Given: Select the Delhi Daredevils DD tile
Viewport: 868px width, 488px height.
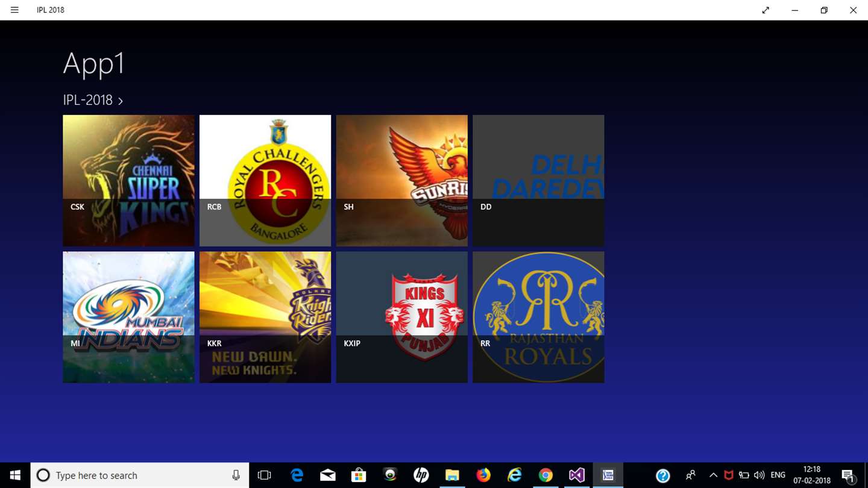Looking at the screenshot, I should (538, 181).
